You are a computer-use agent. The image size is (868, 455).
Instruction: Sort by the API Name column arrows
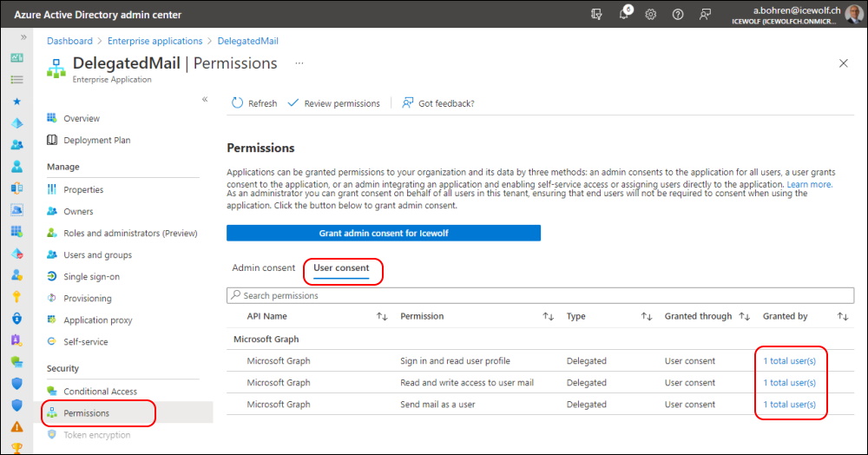pos(382,316)
